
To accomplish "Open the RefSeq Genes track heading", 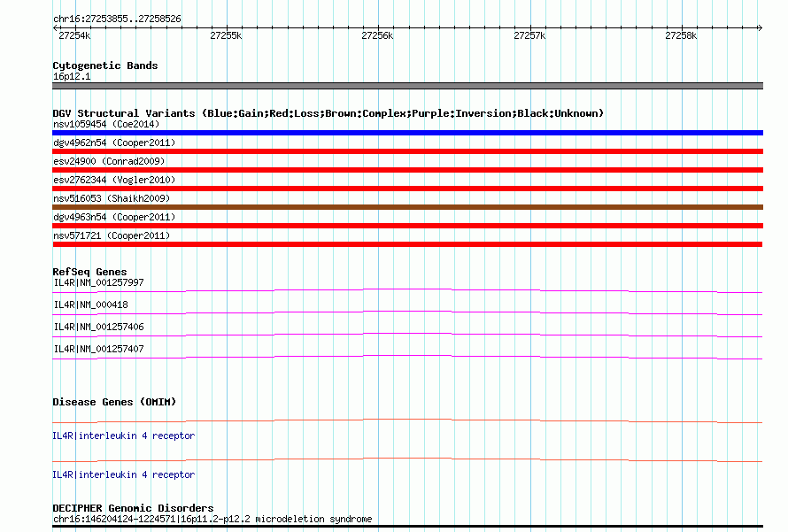I will (89, 272).
